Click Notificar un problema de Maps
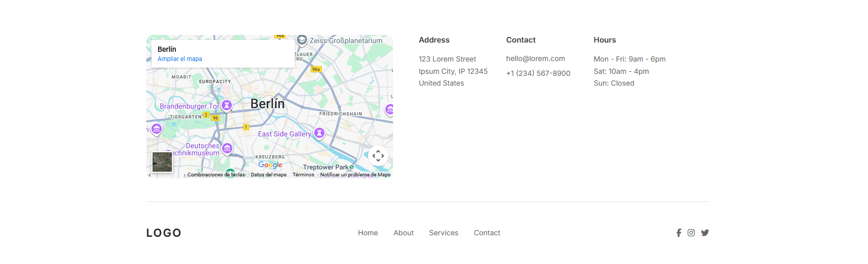This screenshot has height=264, width=868. coord(355,175)
